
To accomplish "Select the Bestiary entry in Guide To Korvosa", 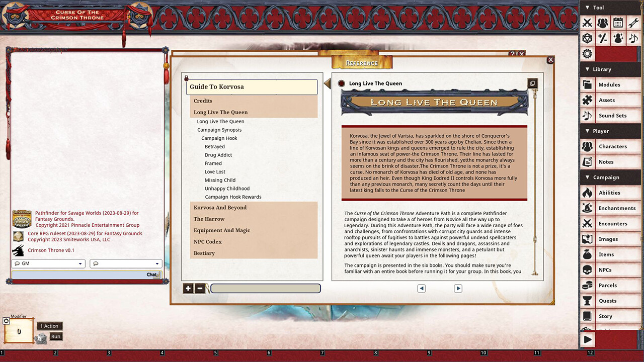I will click(x=204, y=253).
